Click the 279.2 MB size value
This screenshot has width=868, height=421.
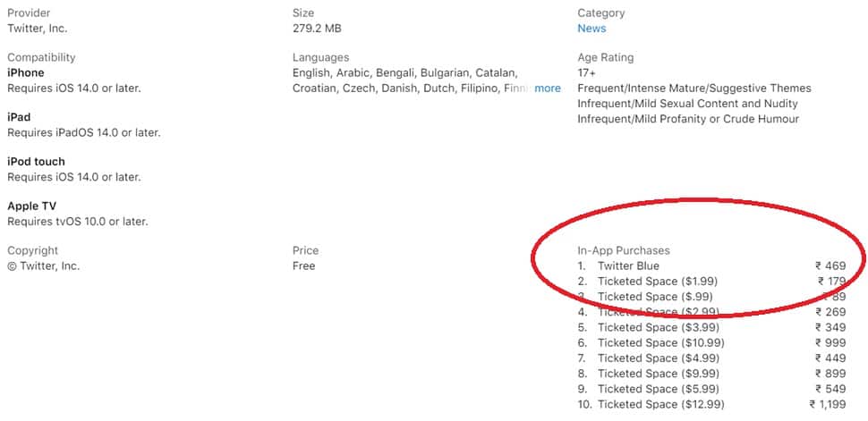(317, 29)
